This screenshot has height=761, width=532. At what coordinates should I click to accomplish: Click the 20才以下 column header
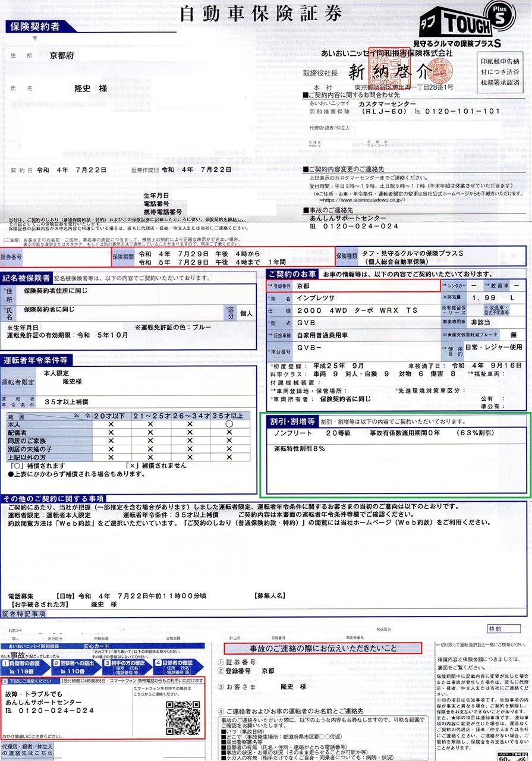[111, 416]
